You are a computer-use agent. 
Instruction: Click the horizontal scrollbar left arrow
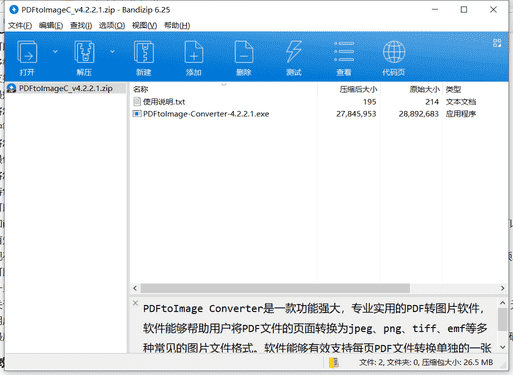pyautogui.click(x=135, y=288)
